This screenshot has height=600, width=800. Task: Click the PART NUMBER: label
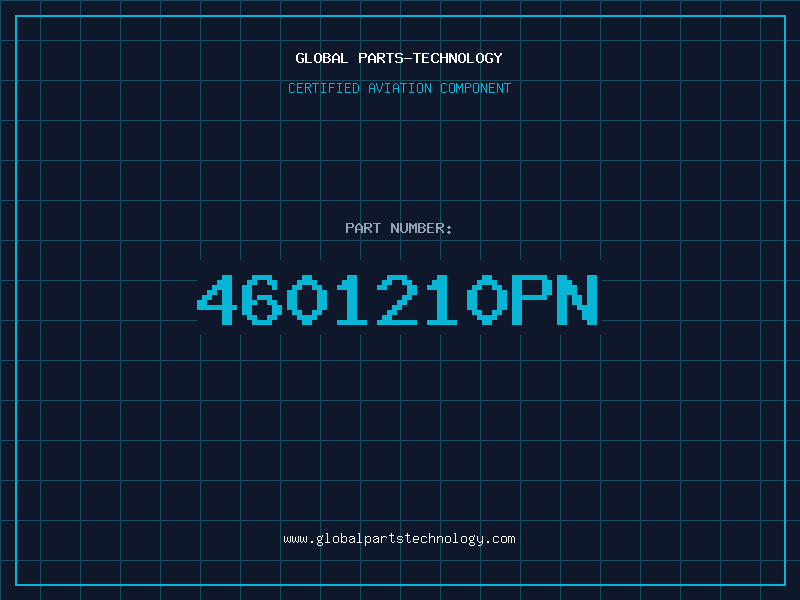tap(399, 228)
